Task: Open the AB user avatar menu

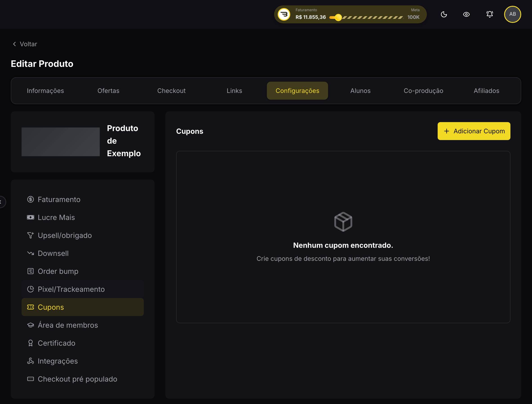Action: 512,14
